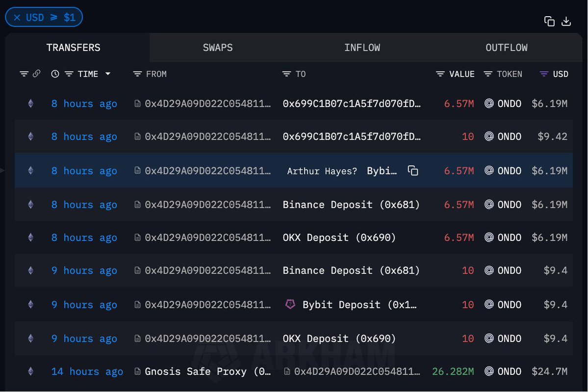The height and width of the screenshot is (392, 588).
Task: Open Binance Deposit (0x681) in $6.19M row
Action: pyautogui.click(x=351, y=205)
